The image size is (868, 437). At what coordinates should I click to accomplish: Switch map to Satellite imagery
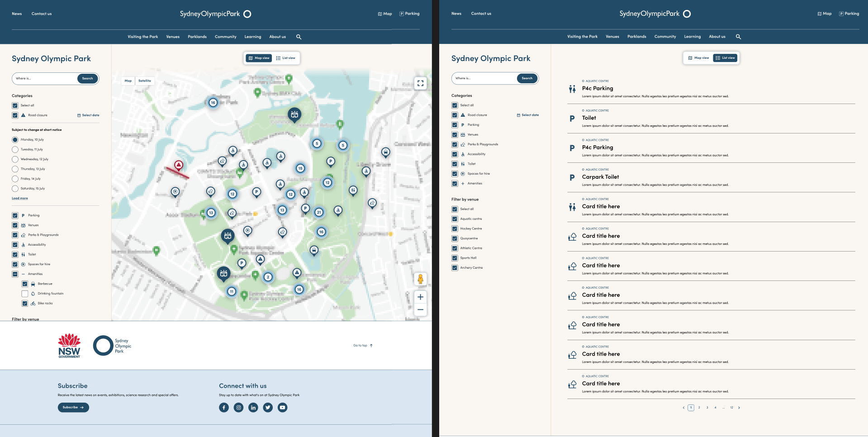(145, 81)
